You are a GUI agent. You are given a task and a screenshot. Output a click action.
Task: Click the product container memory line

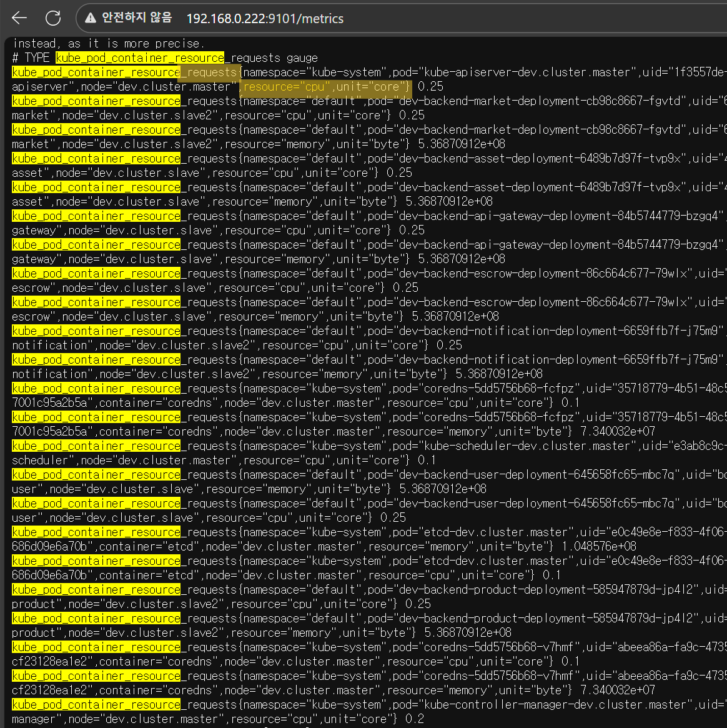pos(262,633)
